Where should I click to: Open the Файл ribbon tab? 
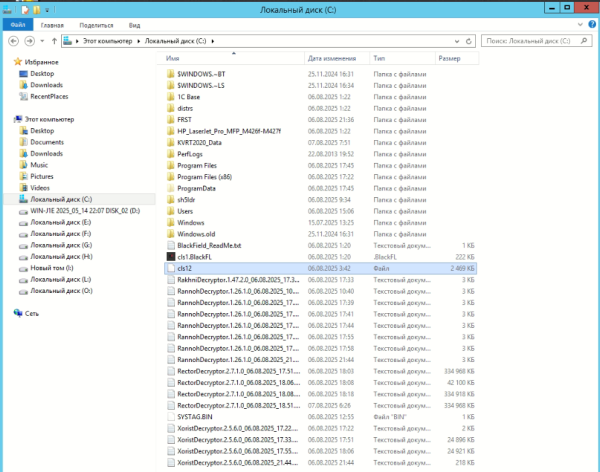pos(18,25)
